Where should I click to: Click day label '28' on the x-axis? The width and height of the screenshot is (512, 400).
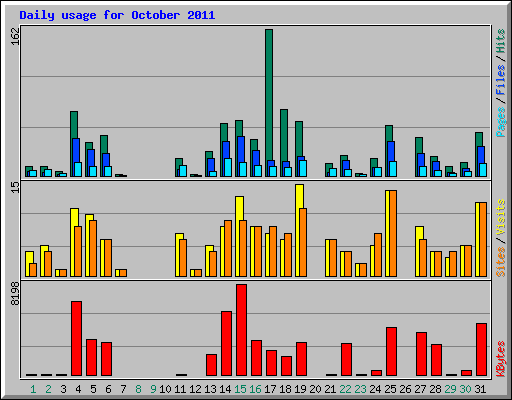click(435, 389)
